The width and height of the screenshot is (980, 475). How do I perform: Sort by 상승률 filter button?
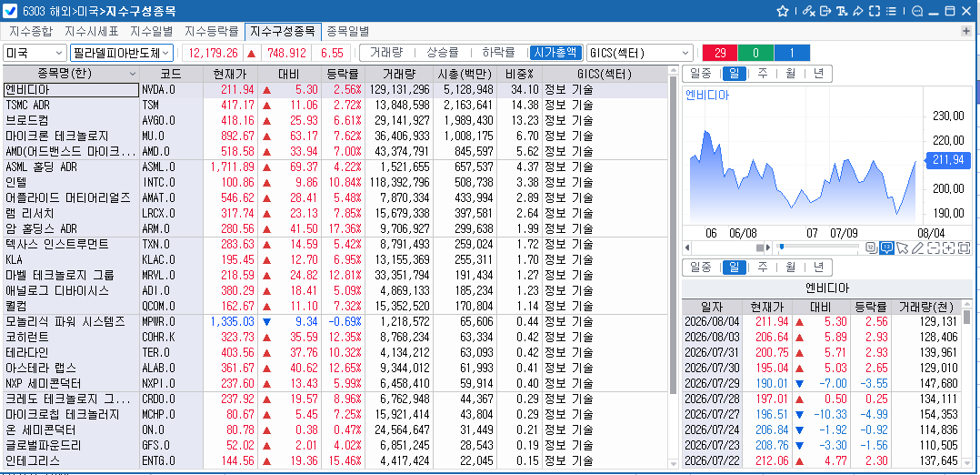443,53
